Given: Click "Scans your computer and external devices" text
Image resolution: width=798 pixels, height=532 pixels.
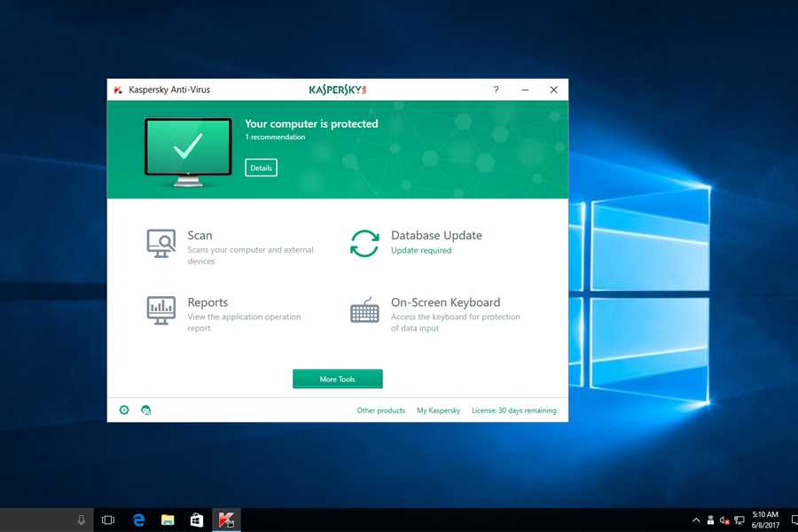Looking at the screenshot, I should [x=250, y=255].
